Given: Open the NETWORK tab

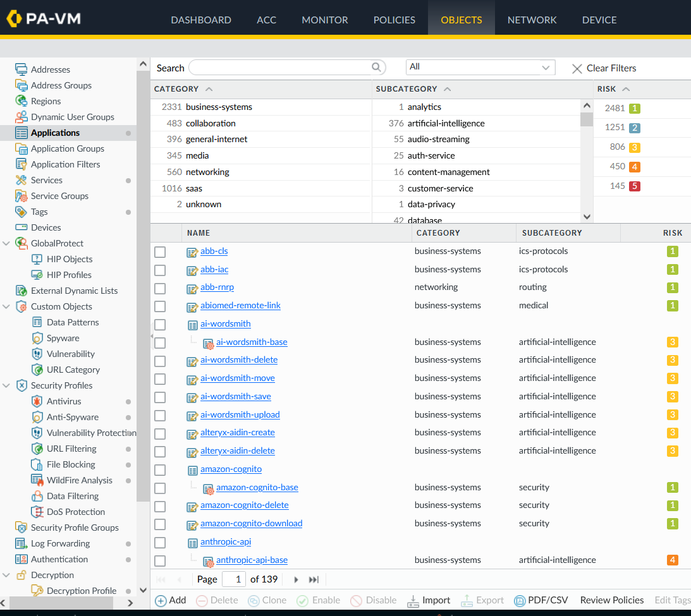Looking at the screenshot, I should [532, 20].
